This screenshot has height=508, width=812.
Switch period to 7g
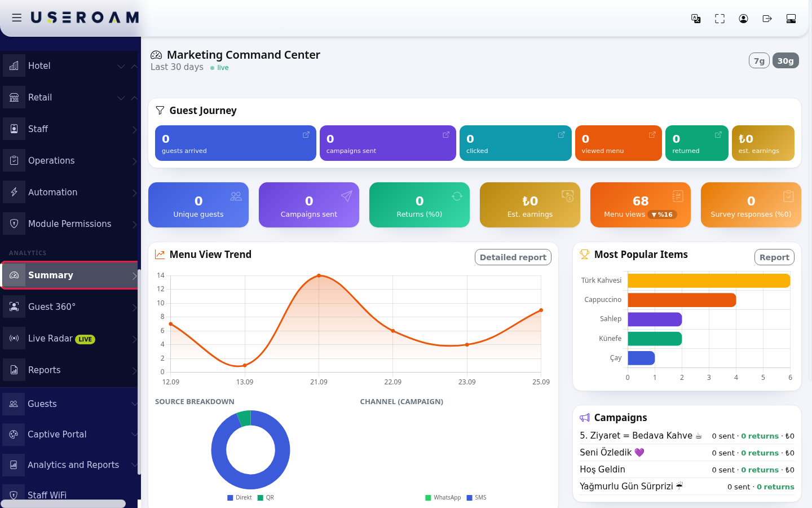pos(759,61)
